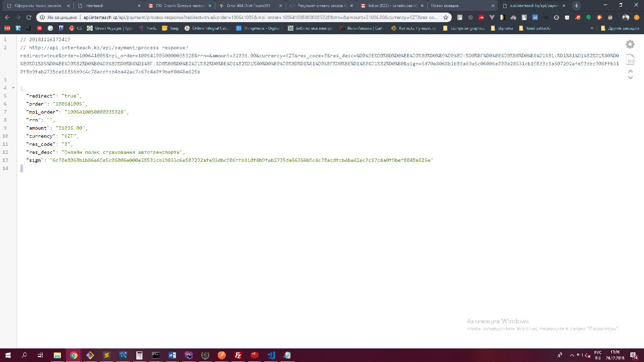Bookmark this page with star icon

(x=445, y=17)
